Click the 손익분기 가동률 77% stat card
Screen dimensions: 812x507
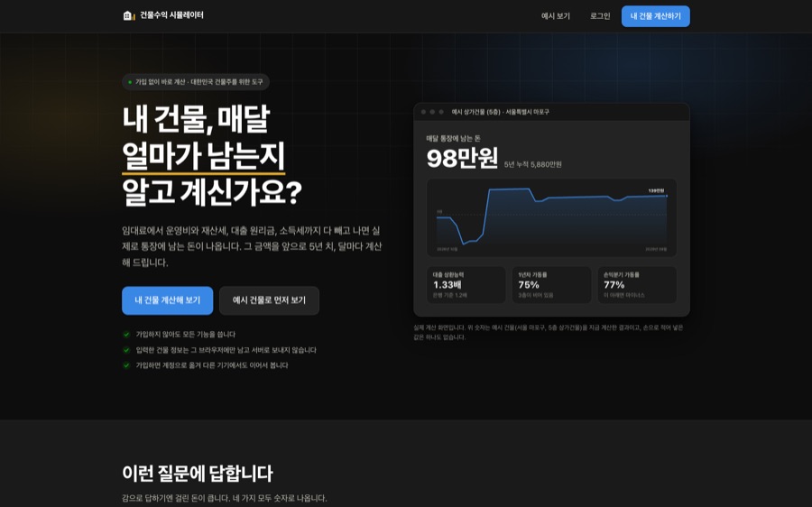tap(637, 285)
